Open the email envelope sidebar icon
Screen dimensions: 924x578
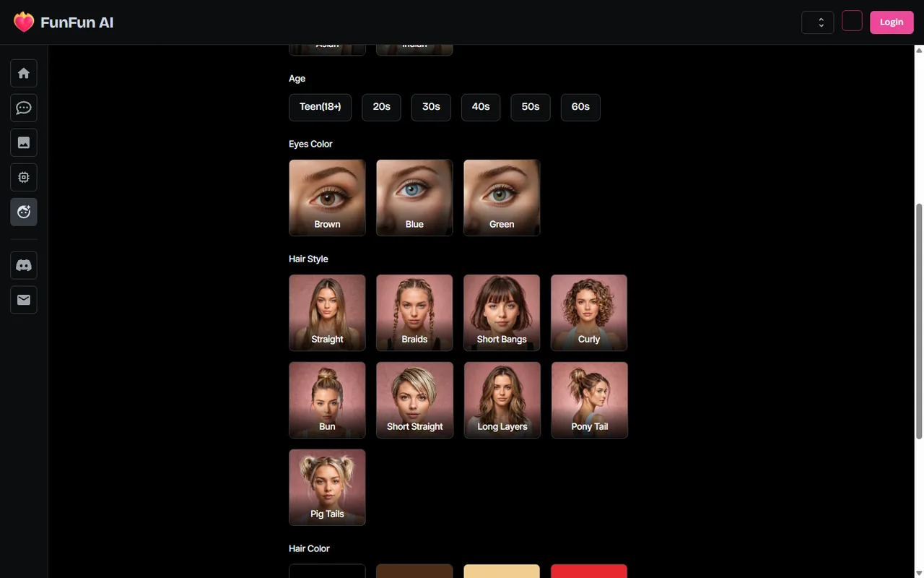pyautogui.click(x=24, y=300)
